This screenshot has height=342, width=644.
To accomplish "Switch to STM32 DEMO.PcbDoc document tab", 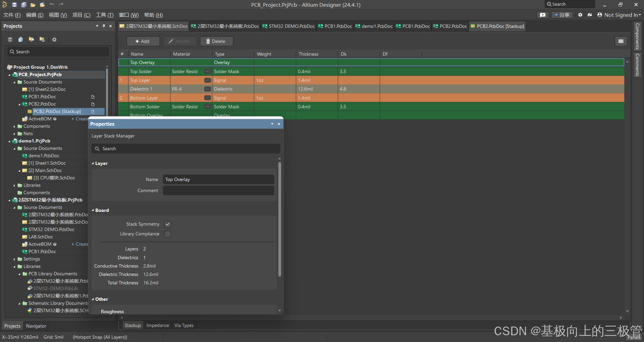I will click(x=288, y=26).
